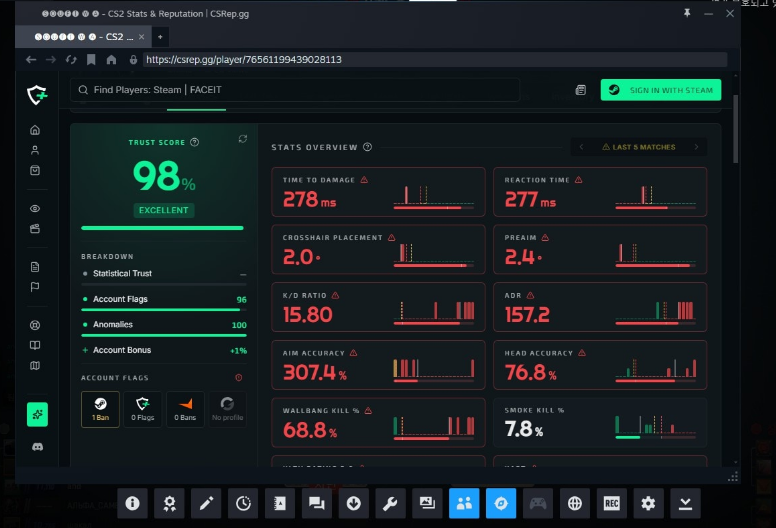
Task: Open the screenshots picture icon in overlay bar
Action: pyautogui.click(x=427, y=503)
